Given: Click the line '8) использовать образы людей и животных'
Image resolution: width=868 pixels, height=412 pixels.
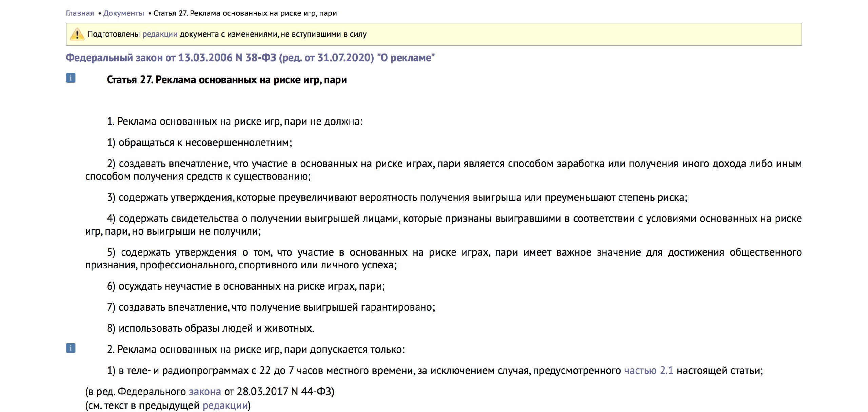Looking at the screenshot, I should pyautogui.click(x=210, y=328).
